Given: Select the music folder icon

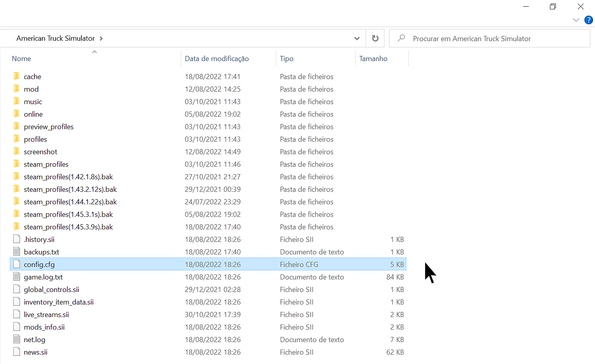Looking at the screenshot, I should click(x=16, y=101).
